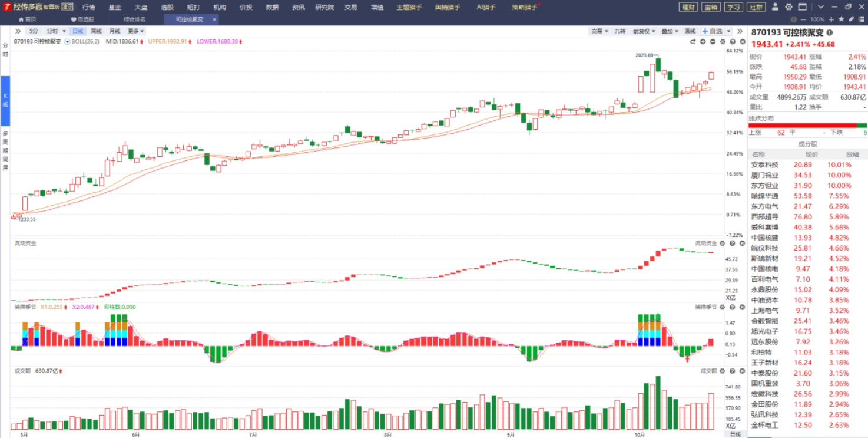Open help for 成交额 volume panel
The width and height of the screenshot is (868, 438).
pyautogui.click(x=732, y=371)
